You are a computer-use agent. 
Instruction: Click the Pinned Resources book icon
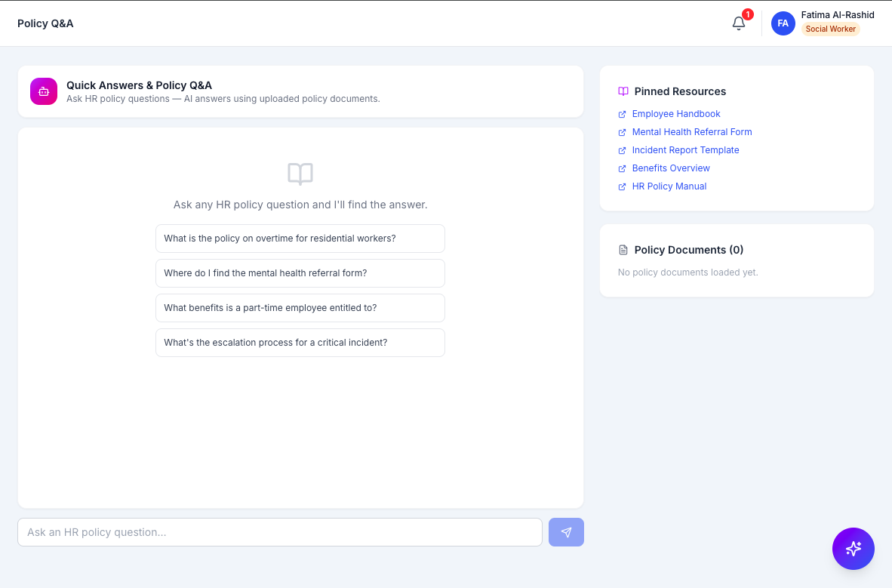click(x=623, y=91)
